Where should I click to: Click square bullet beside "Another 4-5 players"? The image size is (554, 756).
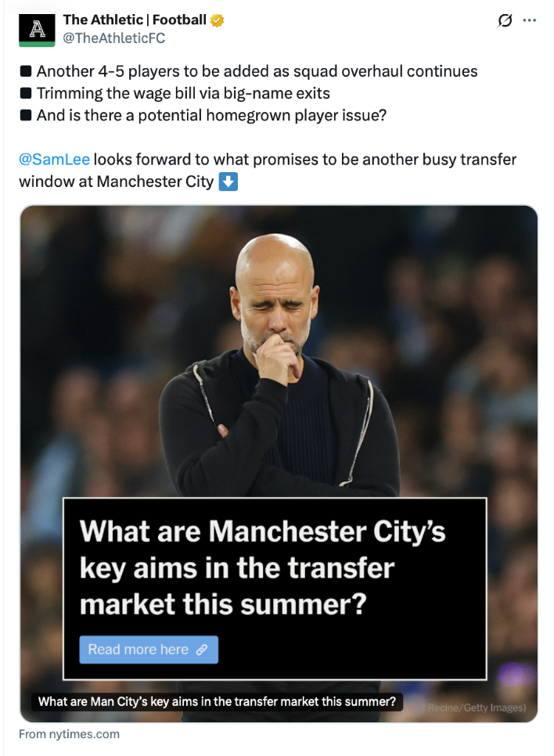(x=26, y=72)
